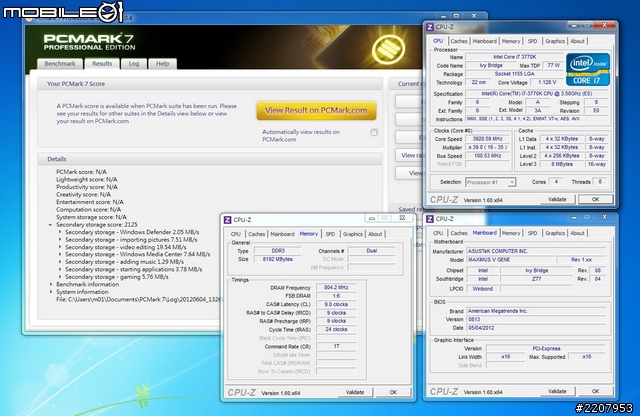Click View Result on PCMark.com button
The height and width of the screenshot is (416, 640).
(316, 111)
